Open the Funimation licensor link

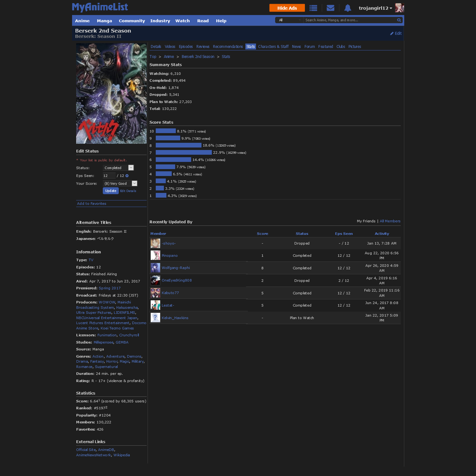click(107, 335)
